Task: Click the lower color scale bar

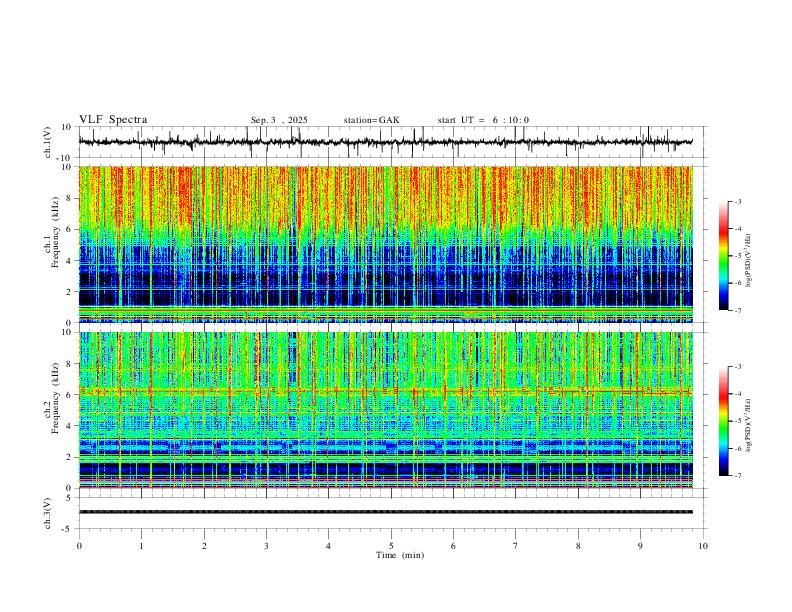Action: (x=724, y=421)
